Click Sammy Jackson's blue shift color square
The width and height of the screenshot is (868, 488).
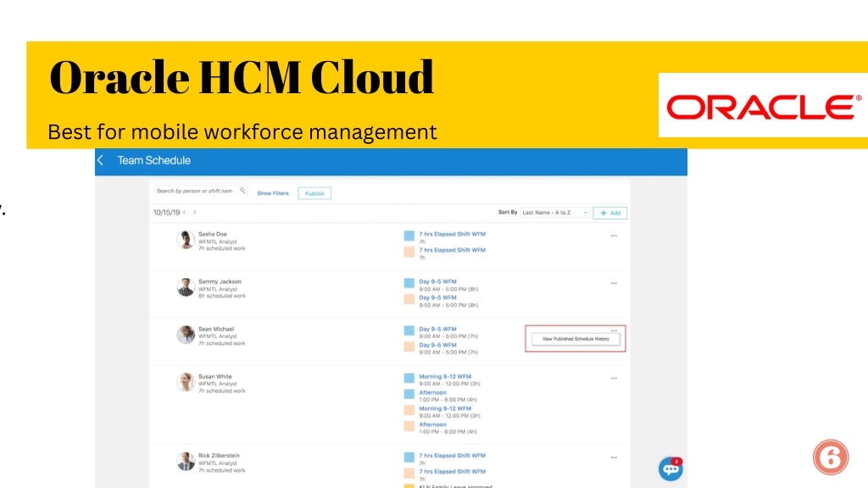click(409, 283)
